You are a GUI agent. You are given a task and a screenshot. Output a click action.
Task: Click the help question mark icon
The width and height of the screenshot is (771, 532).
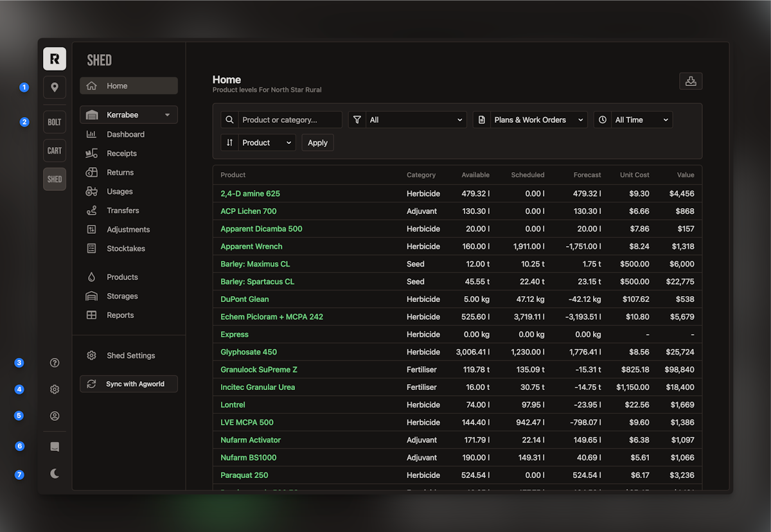(55, 362)
